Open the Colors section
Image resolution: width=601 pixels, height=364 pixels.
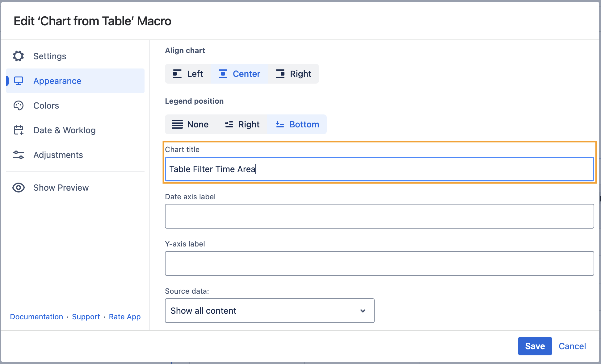46,105
